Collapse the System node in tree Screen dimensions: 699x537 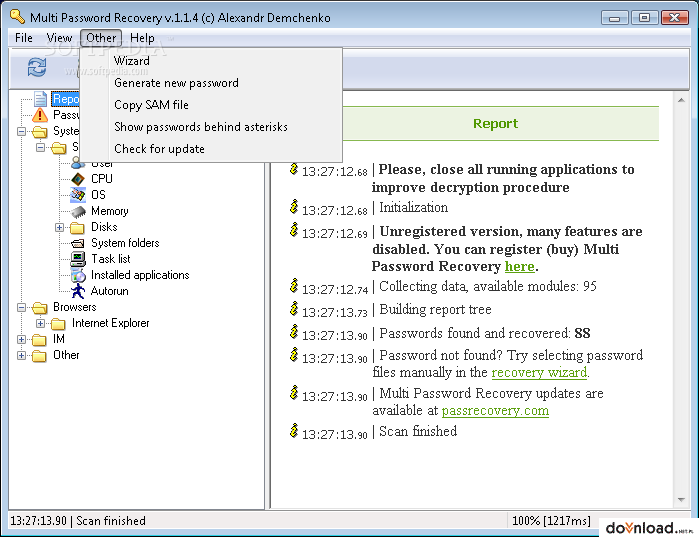coord(21,131)
